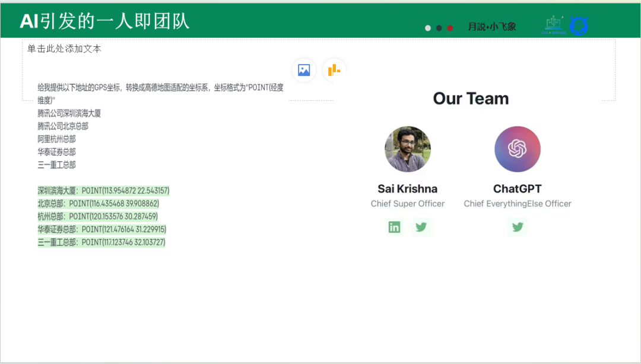Select Sai Krishna's profile photo
This screenshot has height=364, width=641.
408,149
